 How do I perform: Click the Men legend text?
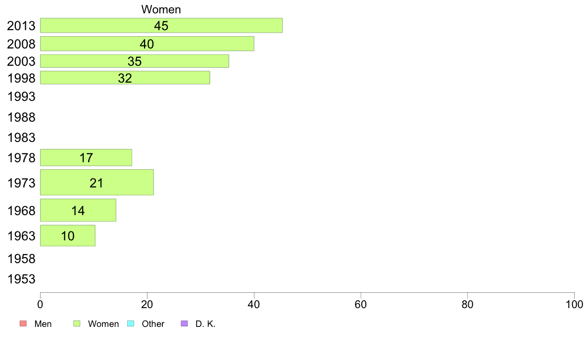[43, 324]
